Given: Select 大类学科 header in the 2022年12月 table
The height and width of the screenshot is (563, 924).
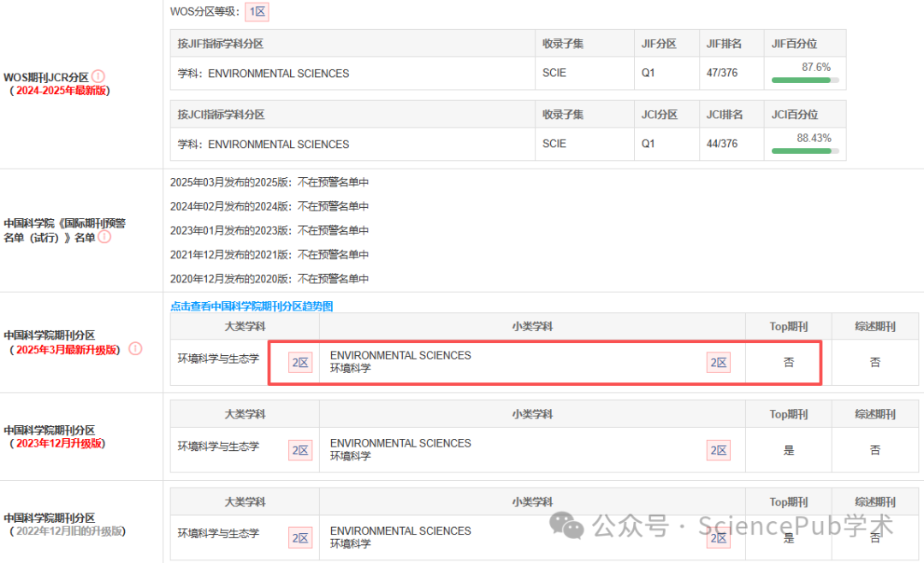Looking at the screenshot, I should click(246, 502).
